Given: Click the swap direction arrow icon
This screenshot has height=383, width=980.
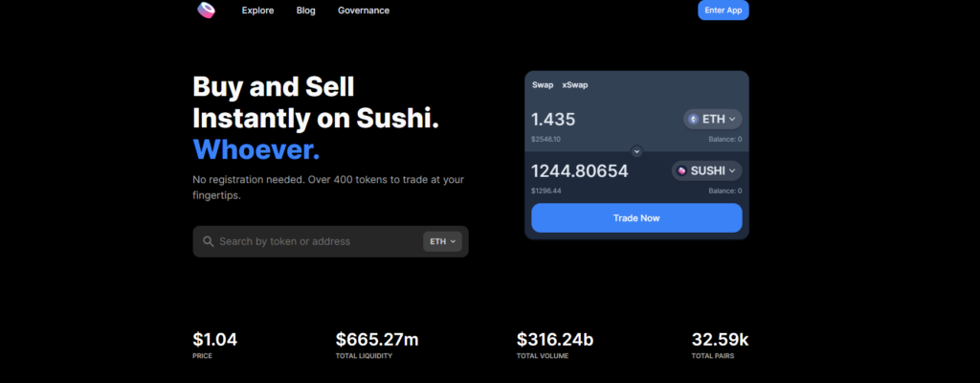Looking at the screenshot, I should (x=636, y=151).
